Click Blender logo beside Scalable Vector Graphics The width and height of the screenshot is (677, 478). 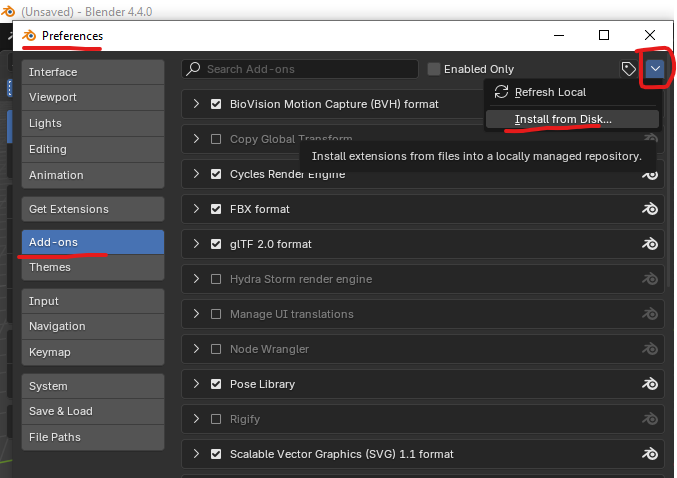tap(649, 454)
